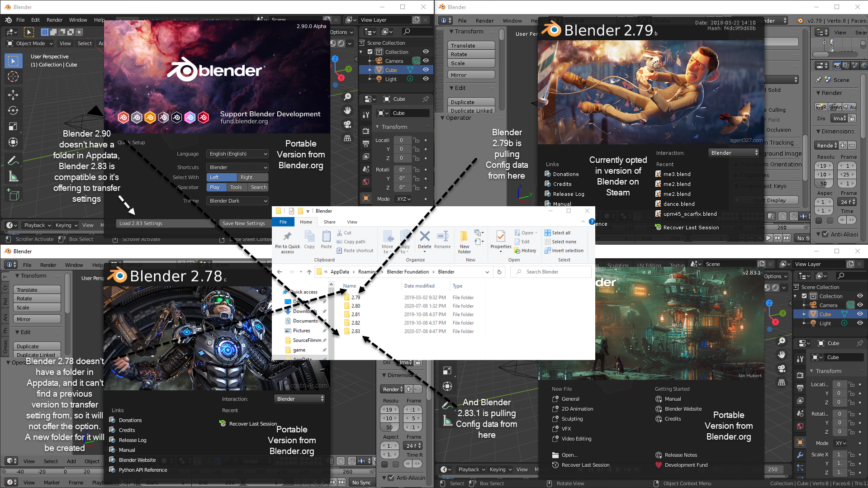Viewport: 868px width, 488px height.
Task: Open the Explorer address bar history dropdown
Action: pyautogui.click(x=487, y=272)
